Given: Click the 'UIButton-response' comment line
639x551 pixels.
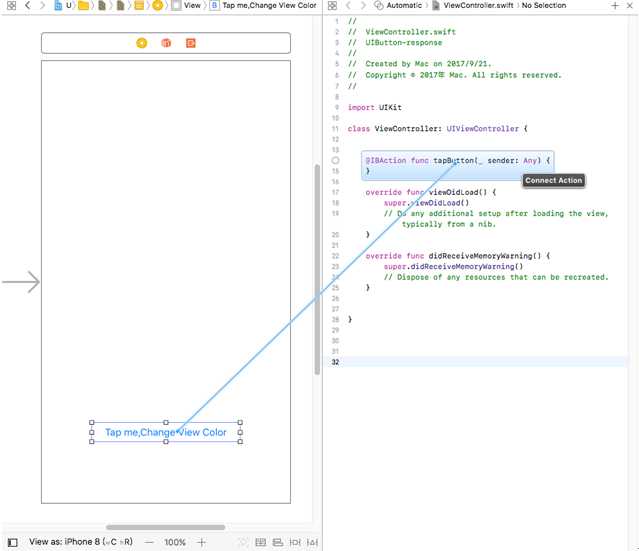Looking at the screenshot, I should click(x=395, y=43).
